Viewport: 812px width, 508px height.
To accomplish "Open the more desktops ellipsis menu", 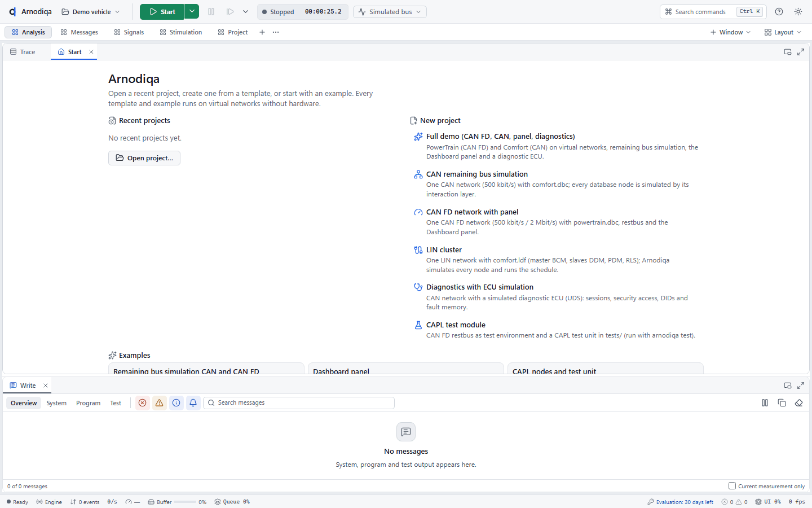I will click(276, 32).
